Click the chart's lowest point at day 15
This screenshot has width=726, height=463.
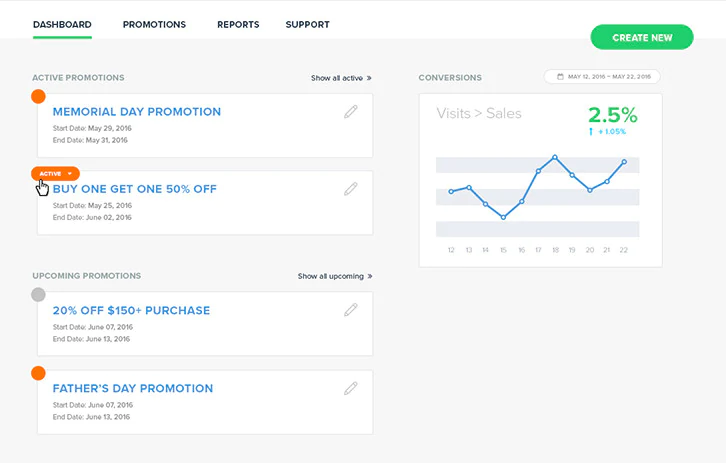[x=503, y=217]
